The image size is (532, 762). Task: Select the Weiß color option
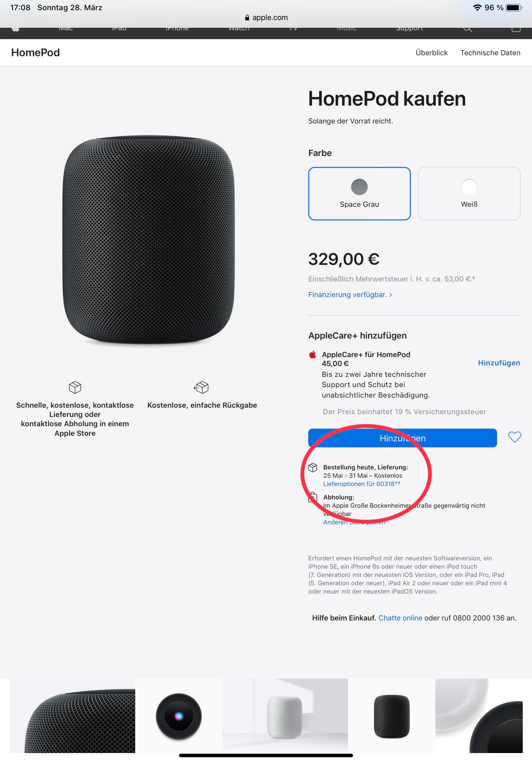click(x=469, y=193)
